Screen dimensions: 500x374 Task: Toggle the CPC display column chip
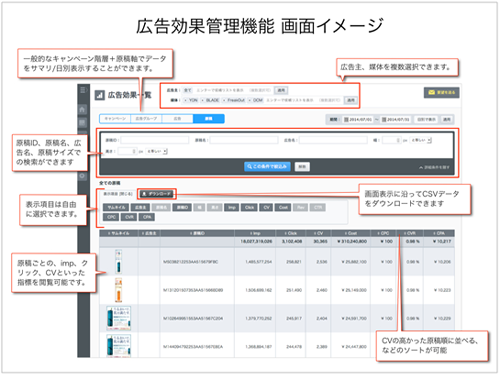(x=111, y=217)
